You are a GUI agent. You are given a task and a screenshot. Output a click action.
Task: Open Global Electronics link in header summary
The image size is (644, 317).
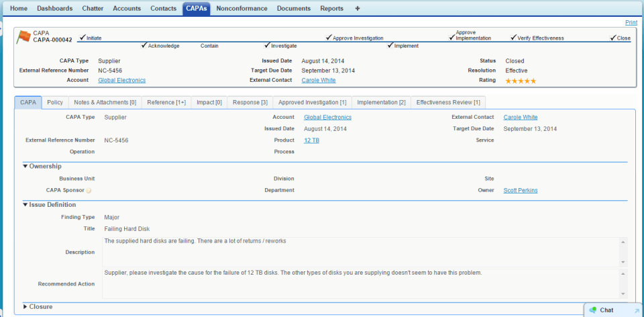pyautogui.click(x=122, y=81)
